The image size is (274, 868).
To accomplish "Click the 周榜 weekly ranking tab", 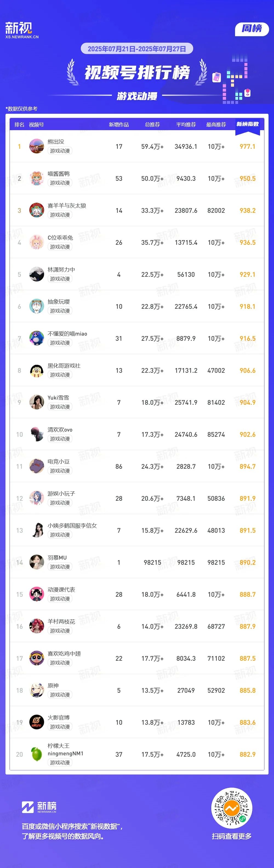I will [x=252, y=29].
